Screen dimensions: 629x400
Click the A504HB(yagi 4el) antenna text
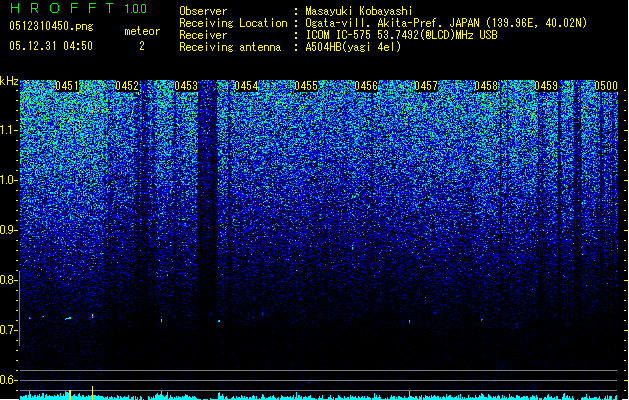[353, 47]
